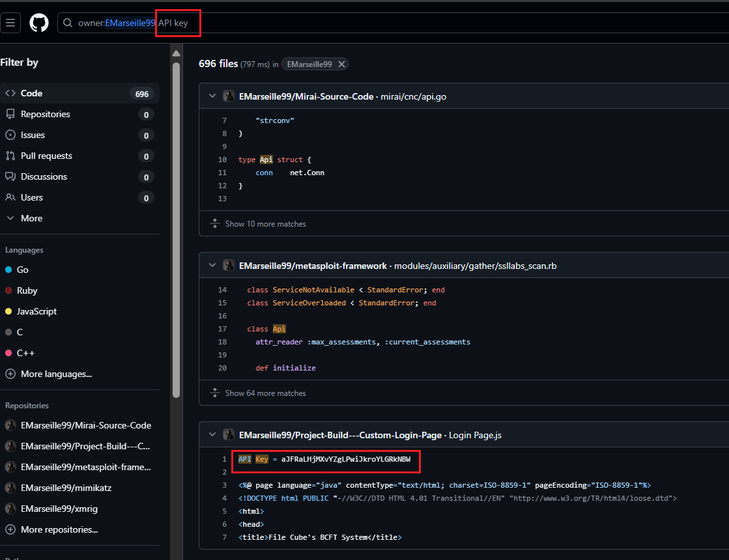Filter by EMarseille99/Mirai-Source-Code repository
The image size is (729, 560).
click(78, 425)
